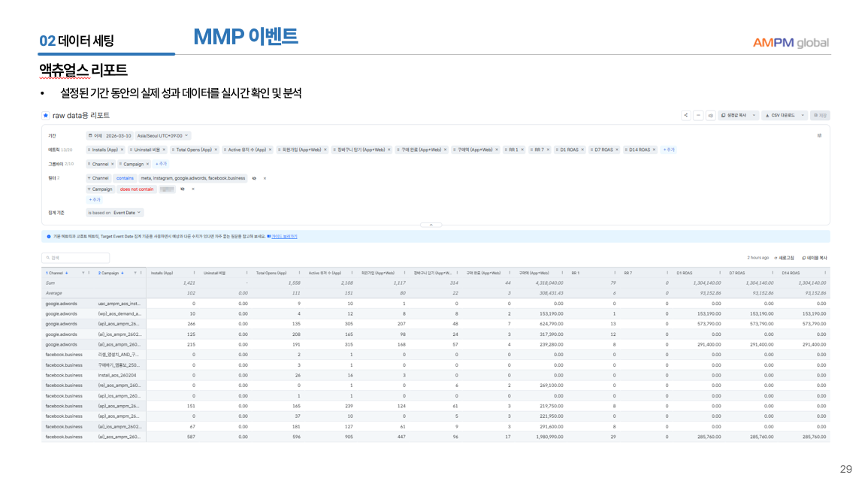
Task: Remove the D14 ROAS metric chip
Action: pos(654,150)
